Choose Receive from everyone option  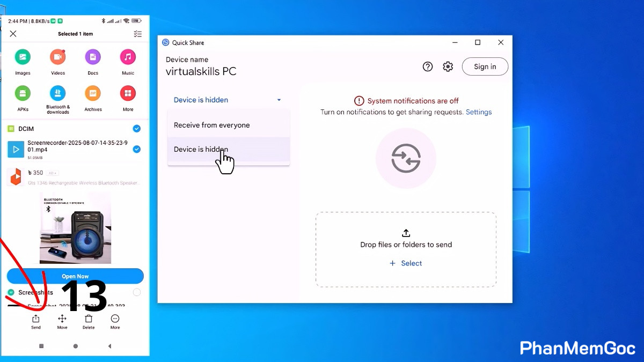pyautogui.click(x=229, y=125)
